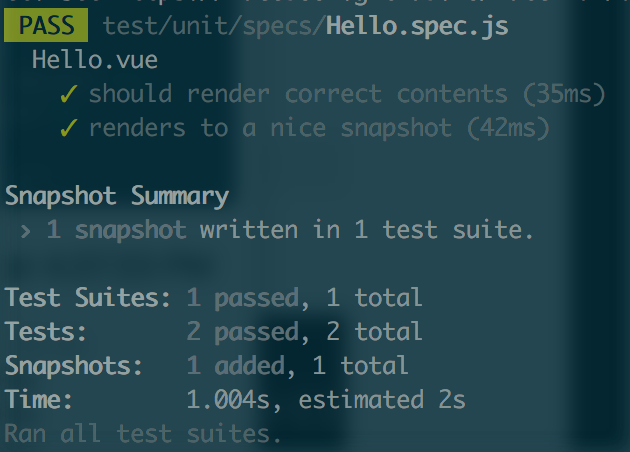The image size is (630, 452).
Task: Click the "Test Suites:" label
Action: (x=89, y=298)
